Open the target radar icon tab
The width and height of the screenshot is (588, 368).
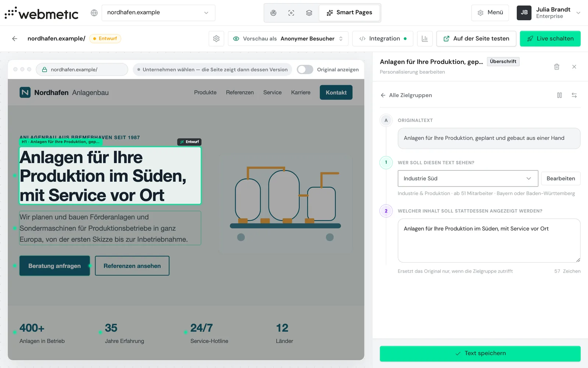pyautogui.click(x=273, y=13)
